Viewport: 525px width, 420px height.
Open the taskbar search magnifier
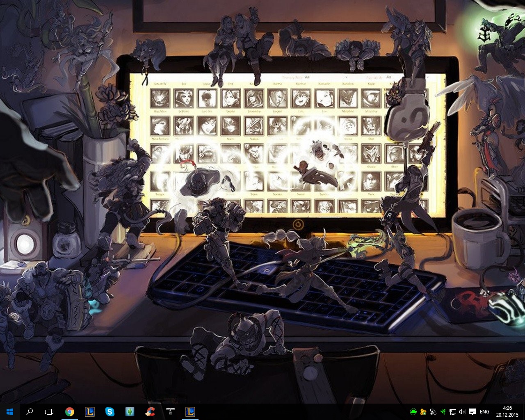tap(30, 412)
